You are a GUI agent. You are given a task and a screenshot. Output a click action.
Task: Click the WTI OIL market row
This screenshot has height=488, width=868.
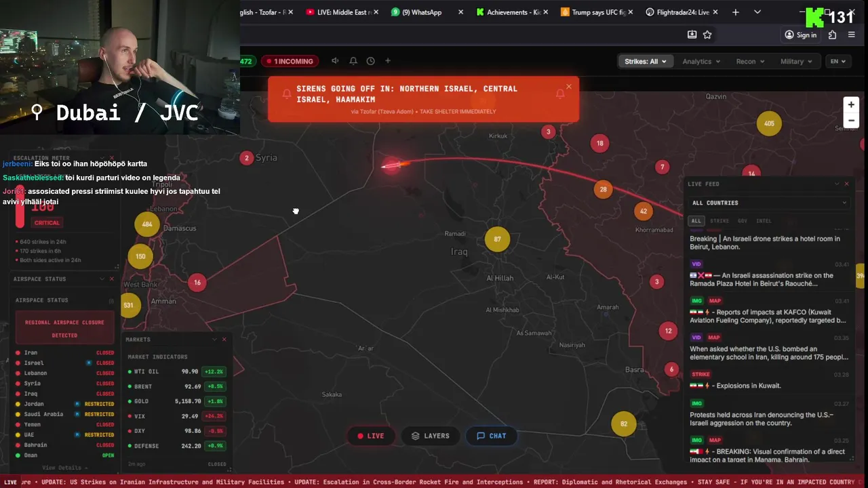point(176,371)
